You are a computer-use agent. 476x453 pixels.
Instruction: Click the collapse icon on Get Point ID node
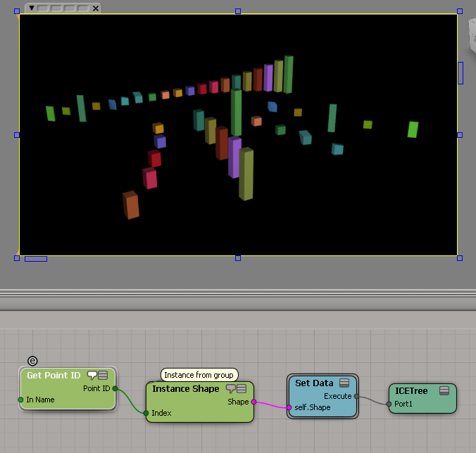point(104,376)
